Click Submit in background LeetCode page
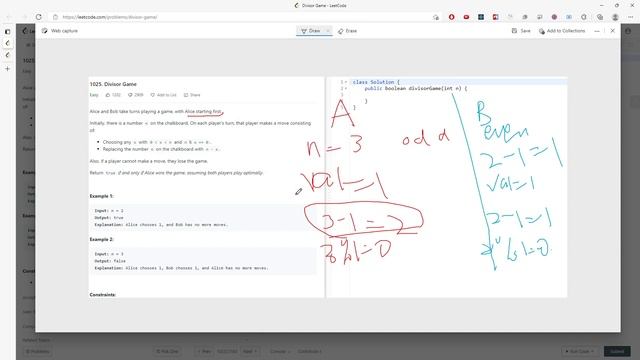This screenshot has height=360, width=640. 617,351
